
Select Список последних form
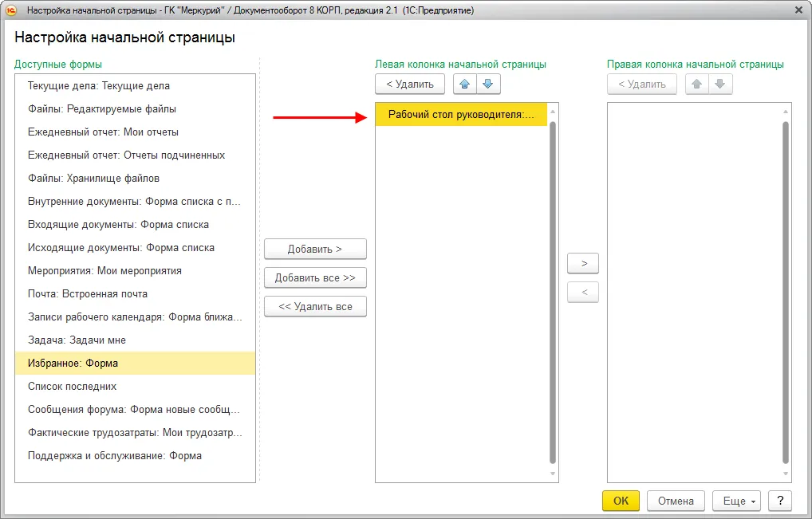point(135,386)
